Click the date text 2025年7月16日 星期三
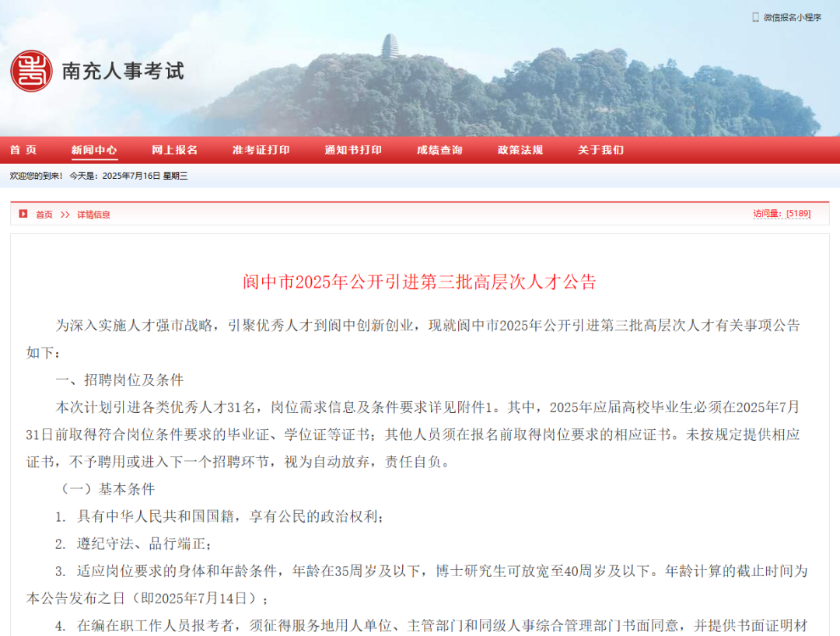840x636 pixels. point(145,176)
